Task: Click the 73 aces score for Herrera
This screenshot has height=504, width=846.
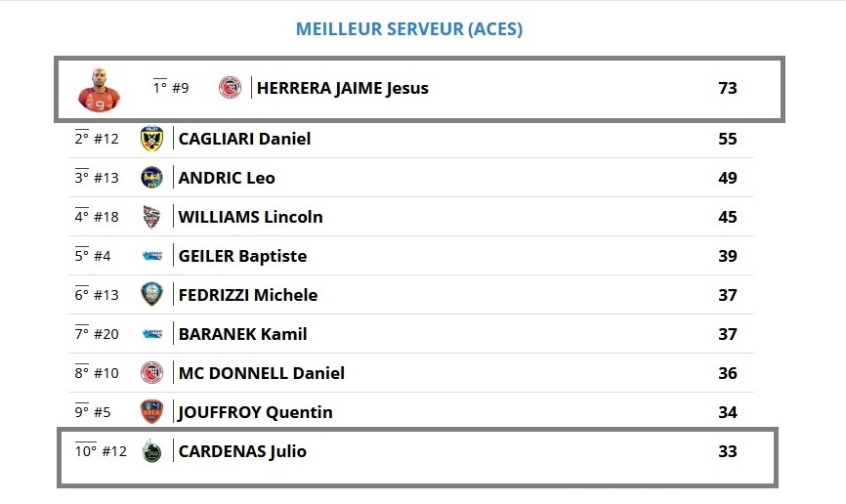Action: (x=727, y=88)
